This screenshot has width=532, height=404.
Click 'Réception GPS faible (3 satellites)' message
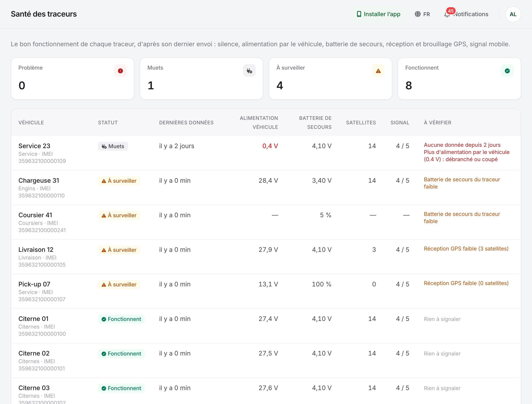[x=466, y=249]
